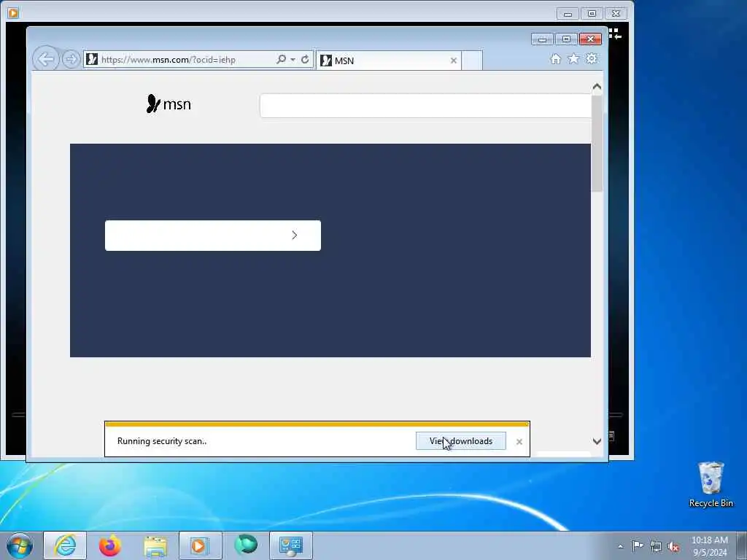Image resolution: width=747 pixels, height=560 pixels.
Task: Click the URL text in address bar
Action: coord(169,60)
